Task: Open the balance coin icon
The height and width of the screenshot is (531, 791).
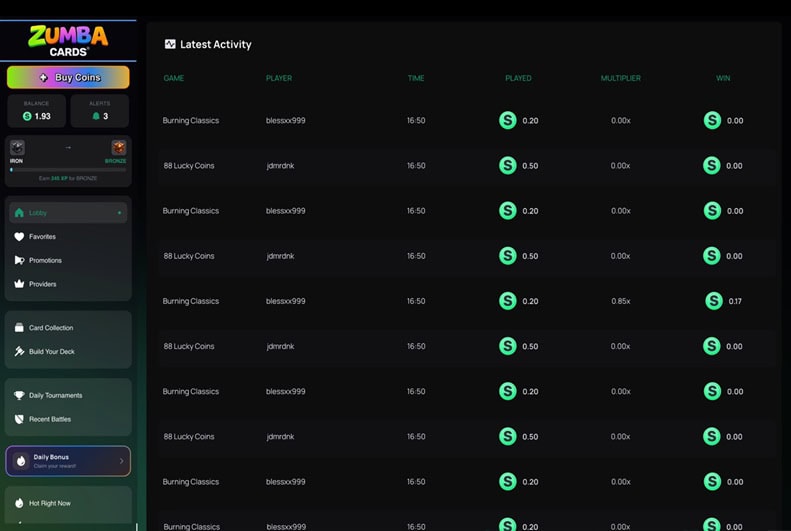Action: point(27,116)
